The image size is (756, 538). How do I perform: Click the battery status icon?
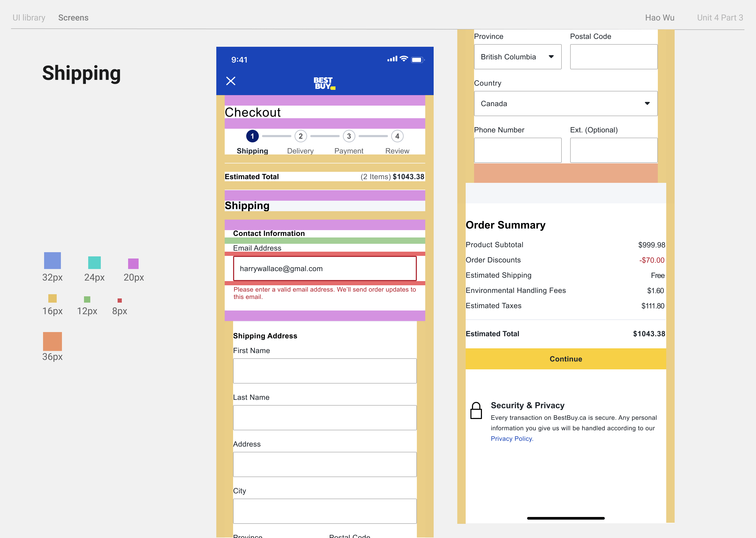(417, 60)
